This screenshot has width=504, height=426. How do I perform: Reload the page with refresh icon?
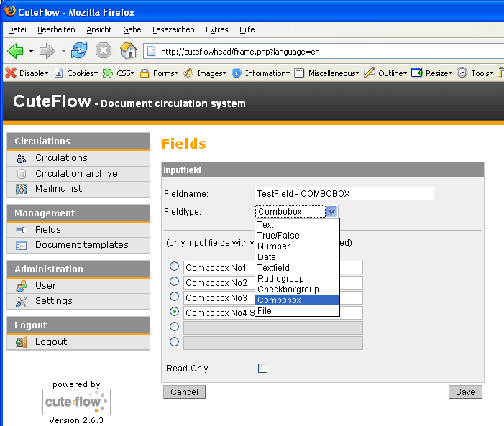[79, 51]
